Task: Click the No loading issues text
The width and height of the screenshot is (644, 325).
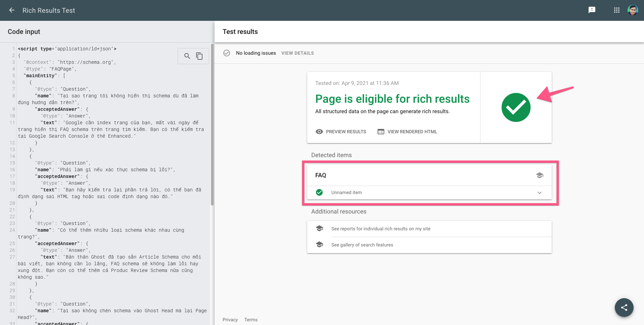Action: (256, 53)
